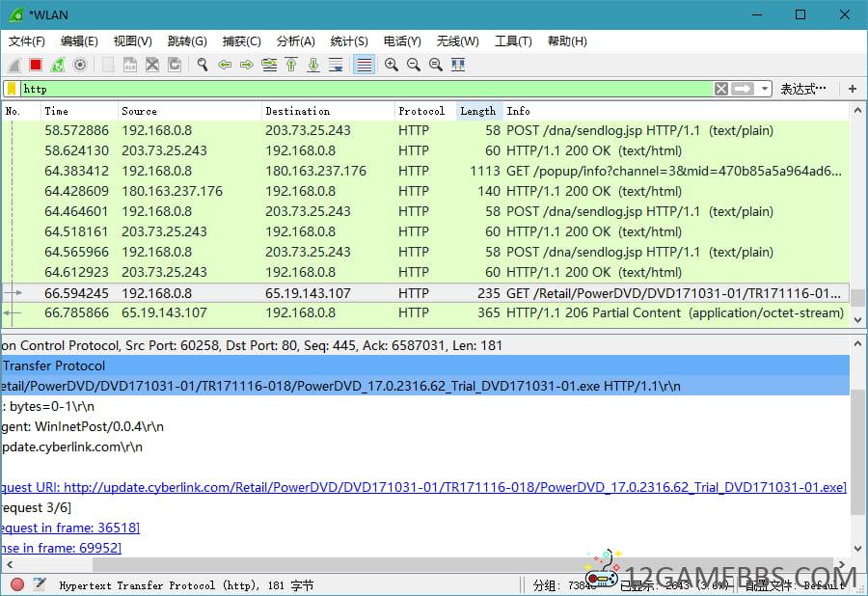Screen dimensions: 868x596
Task: Toggle packet list colorization
Action: [364, 65]
